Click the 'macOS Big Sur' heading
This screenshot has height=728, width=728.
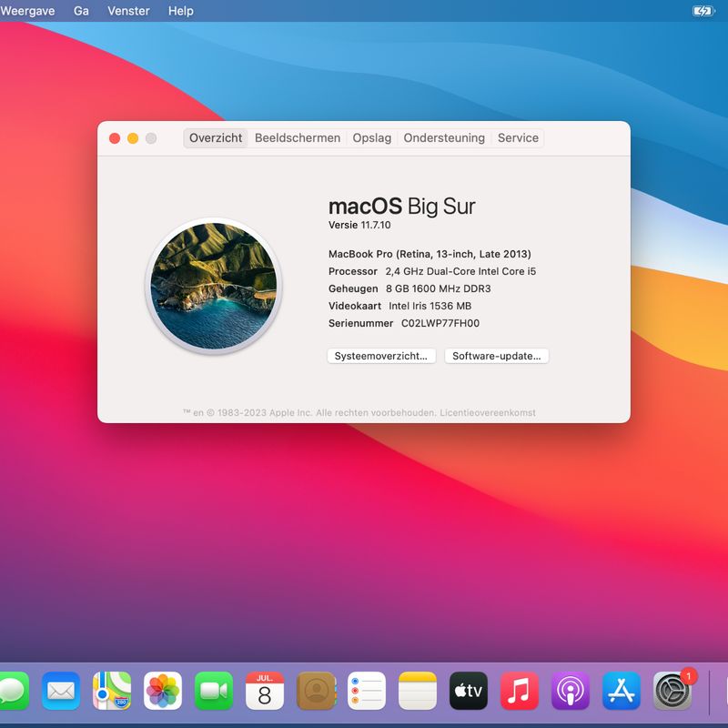tap(401, 207)
